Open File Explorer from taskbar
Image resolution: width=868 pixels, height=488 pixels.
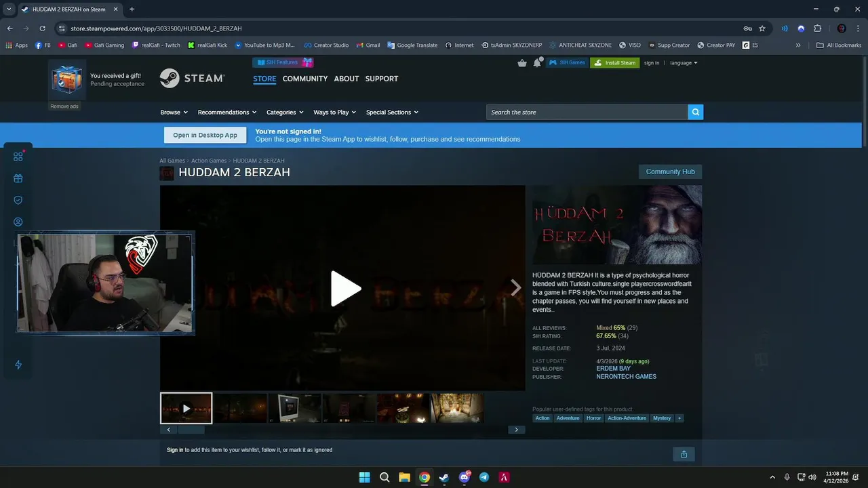[404, 477]
